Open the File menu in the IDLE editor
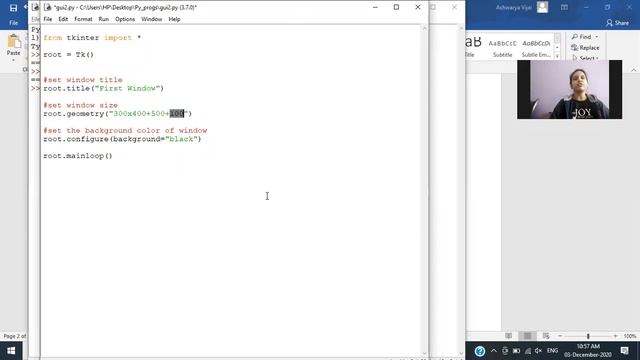Viewport: 640px width, 360px height. [x=48, y=19]
